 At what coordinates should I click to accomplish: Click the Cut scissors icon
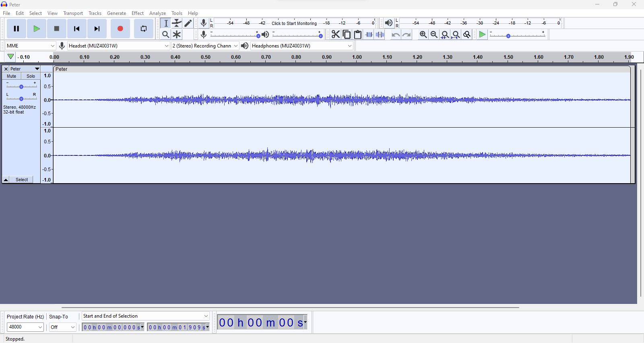tap(335, 35)
